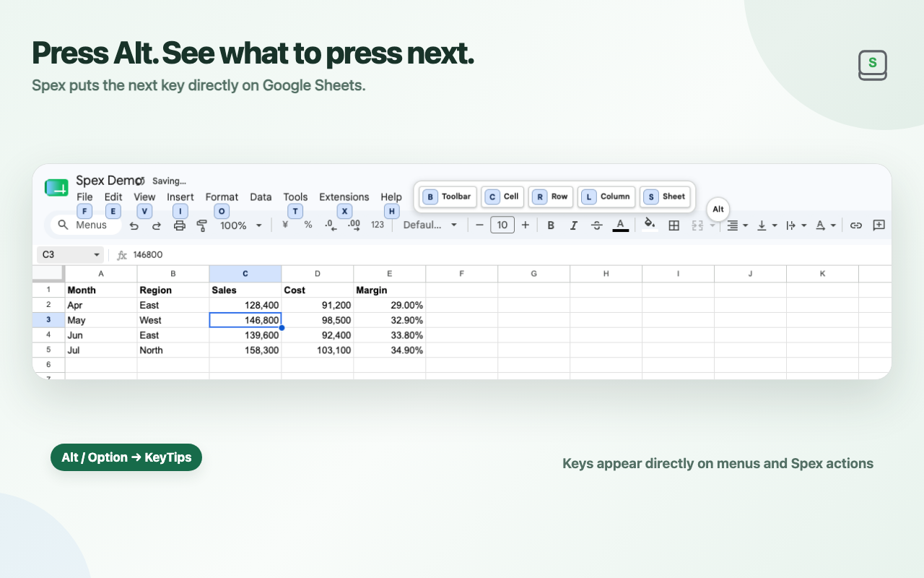Open the C3 name box dropdown
Image resolution: width=924 pixels, height=578 pixels.
click(97, 255)
